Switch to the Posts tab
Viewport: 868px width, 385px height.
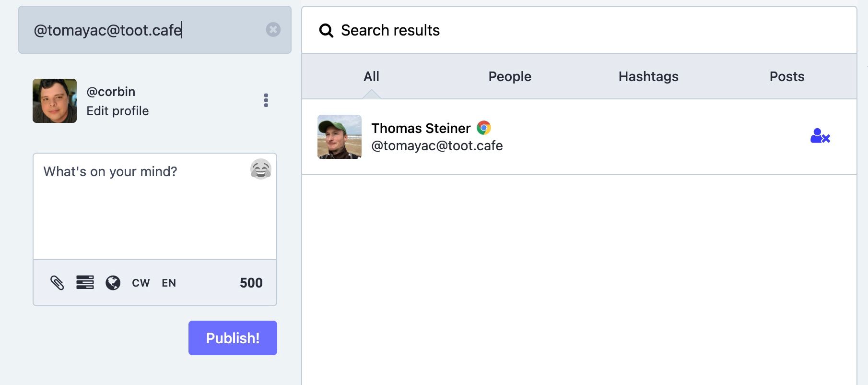coord(786,76)
